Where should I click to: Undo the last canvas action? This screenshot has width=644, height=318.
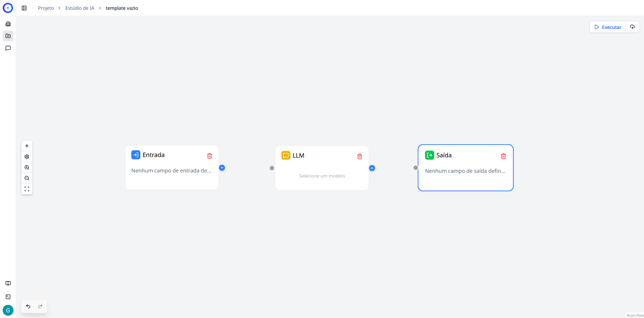pyautogui.click(x=28, y=306)
